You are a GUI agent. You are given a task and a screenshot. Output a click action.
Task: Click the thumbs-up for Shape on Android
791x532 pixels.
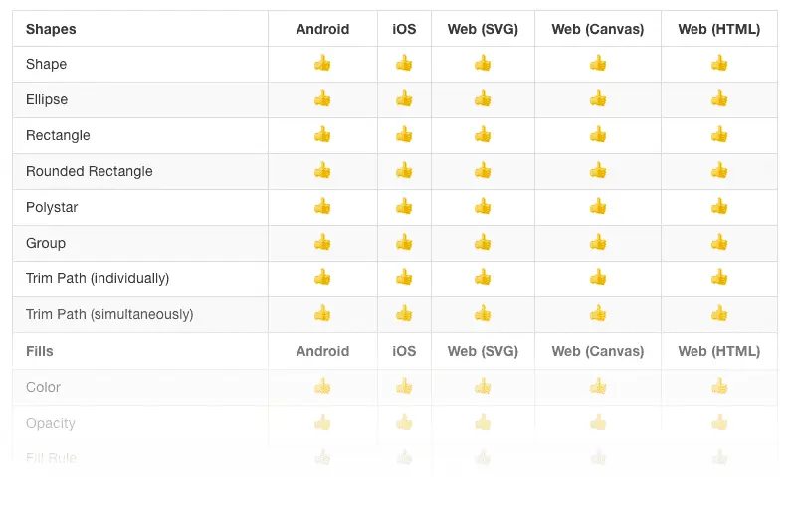(x=322, y=64)
